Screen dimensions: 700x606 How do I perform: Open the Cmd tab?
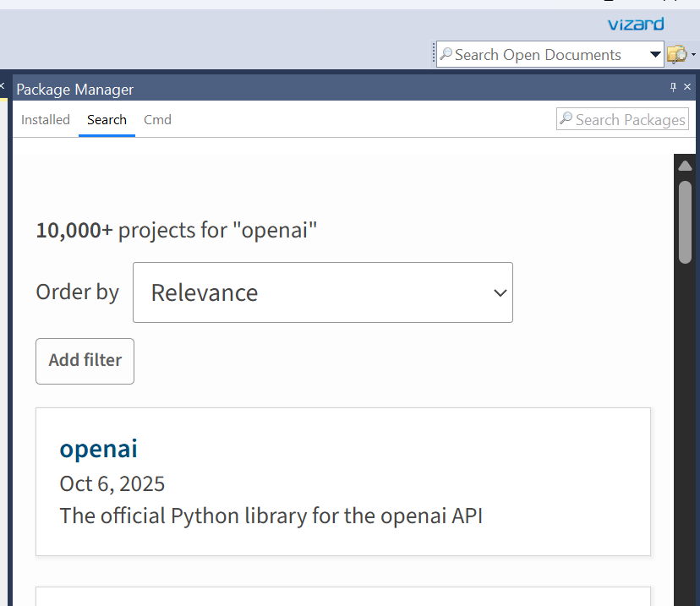157,119
